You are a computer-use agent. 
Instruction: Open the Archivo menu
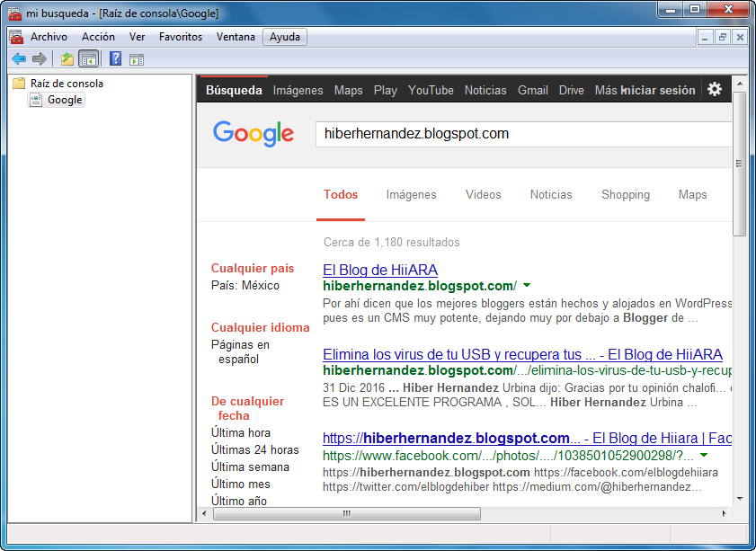coord(49,37)
